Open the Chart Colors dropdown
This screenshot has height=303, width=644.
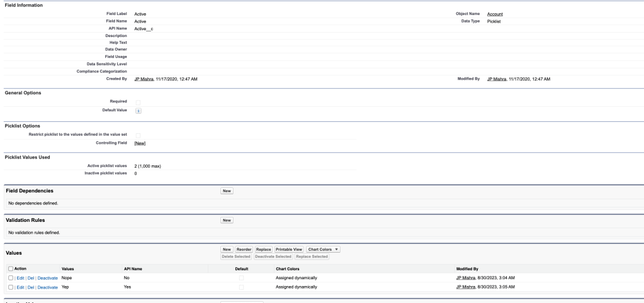click(323, 250)
